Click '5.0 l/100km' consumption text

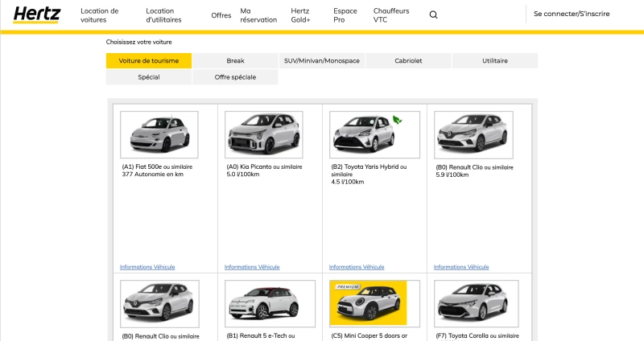pyautogui.click(x=243, y=175)
